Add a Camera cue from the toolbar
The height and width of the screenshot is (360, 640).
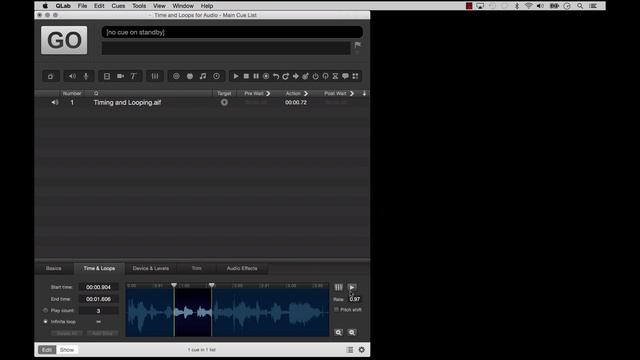120,76
